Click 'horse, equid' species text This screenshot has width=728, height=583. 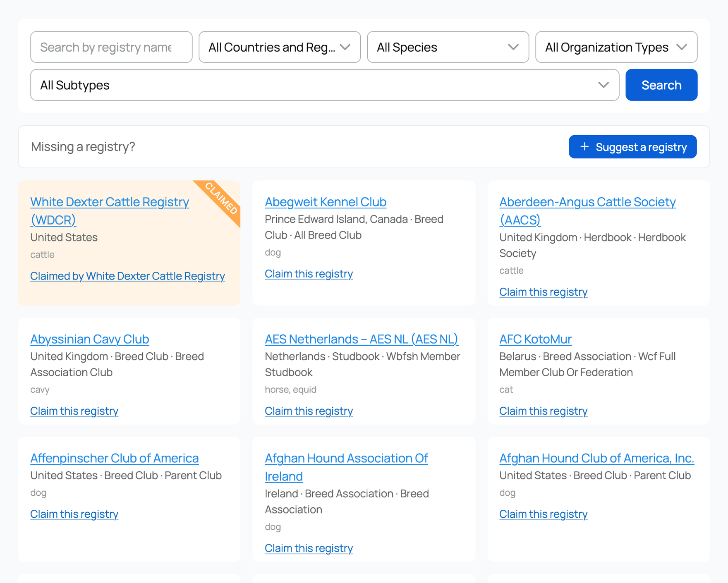click(x=290, y=389)
